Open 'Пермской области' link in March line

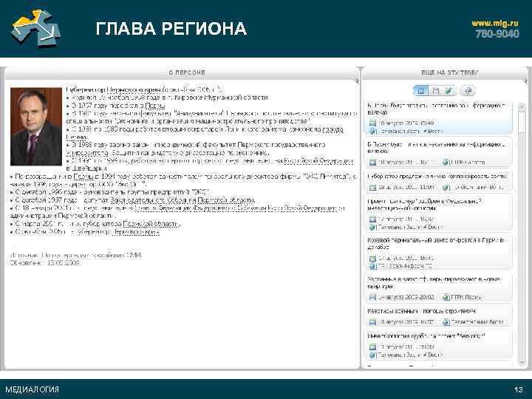151,224
